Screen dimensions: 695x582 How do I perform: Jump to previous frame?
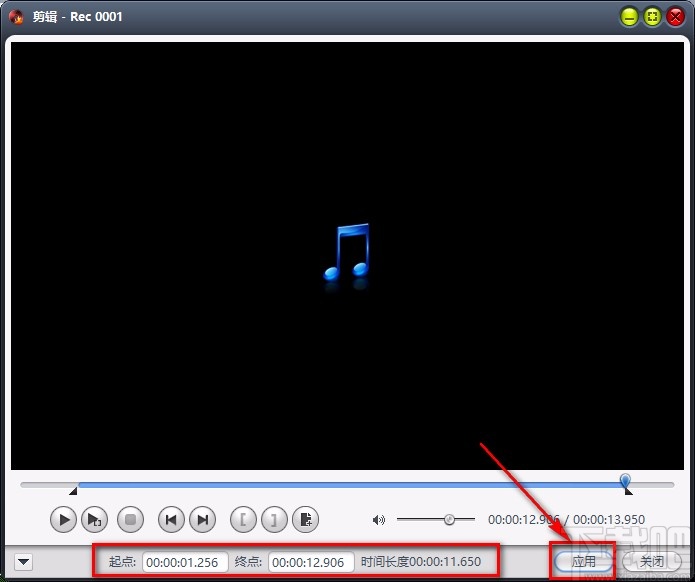171,520
